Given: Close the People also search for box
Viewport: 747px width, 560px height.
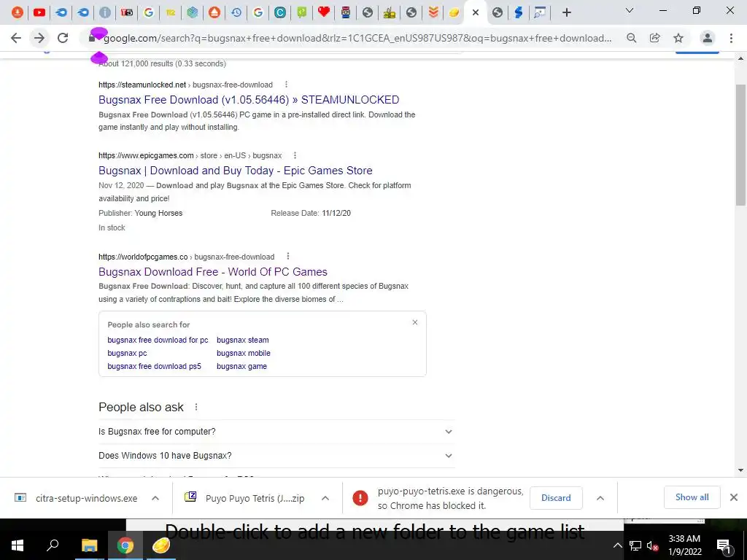Looking at the screenshot, I should tap(415, 322).
